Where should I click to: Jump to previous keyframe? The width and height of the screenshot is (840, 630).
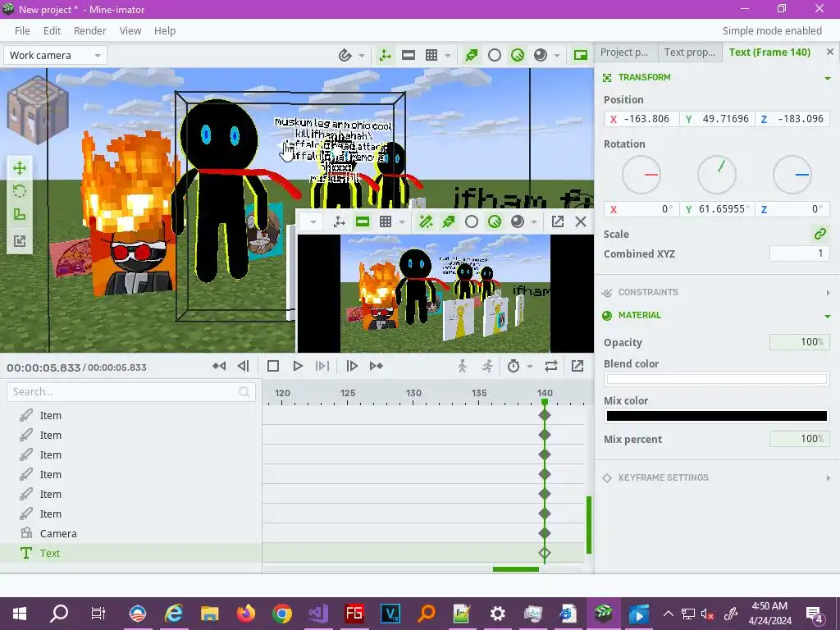coord(219,366)
